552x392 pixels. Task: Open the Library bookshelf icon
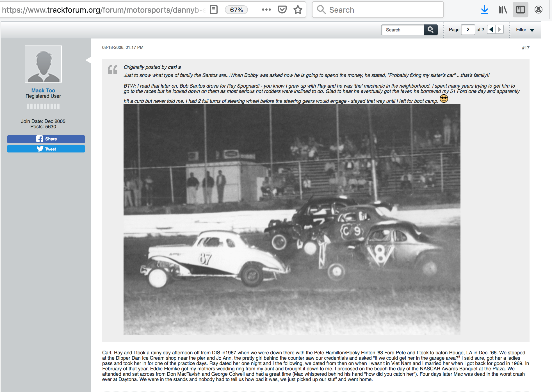click(x=502, y=10)
